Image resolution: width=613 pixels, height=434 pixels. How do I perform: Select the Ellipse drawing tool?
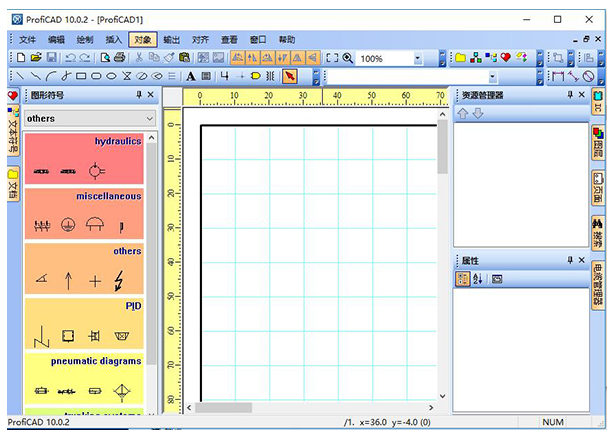pos(111,76)
